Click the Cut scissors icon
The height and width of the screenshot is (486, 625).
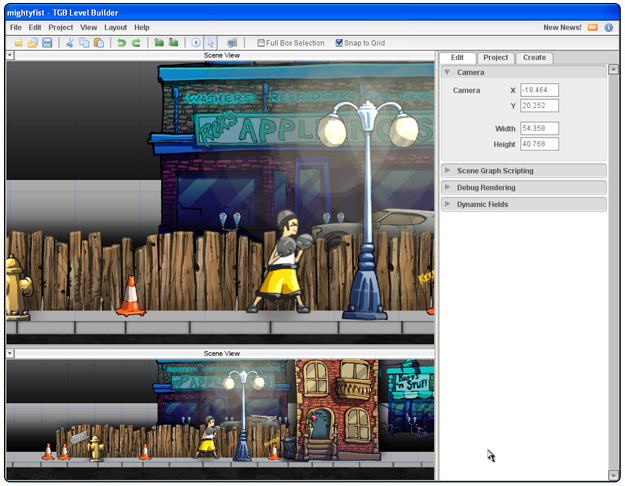(70, 43)
